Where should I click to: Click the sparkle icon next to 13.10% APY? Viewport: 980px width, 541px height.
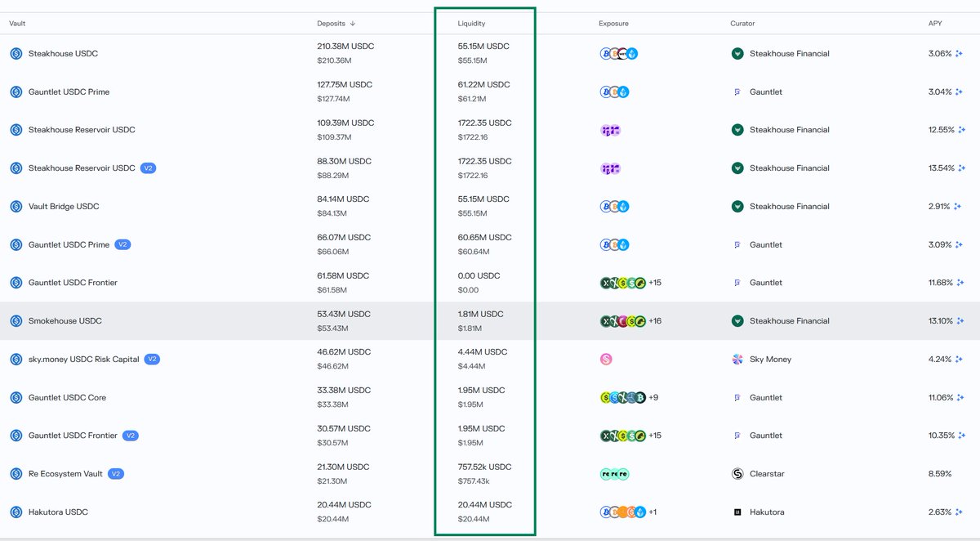click(961, 321)
